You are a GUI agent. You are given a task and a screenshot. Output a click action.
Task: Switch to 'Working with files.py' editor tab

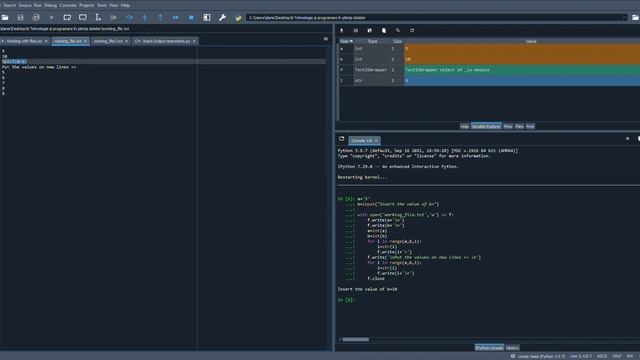[24, 41]
